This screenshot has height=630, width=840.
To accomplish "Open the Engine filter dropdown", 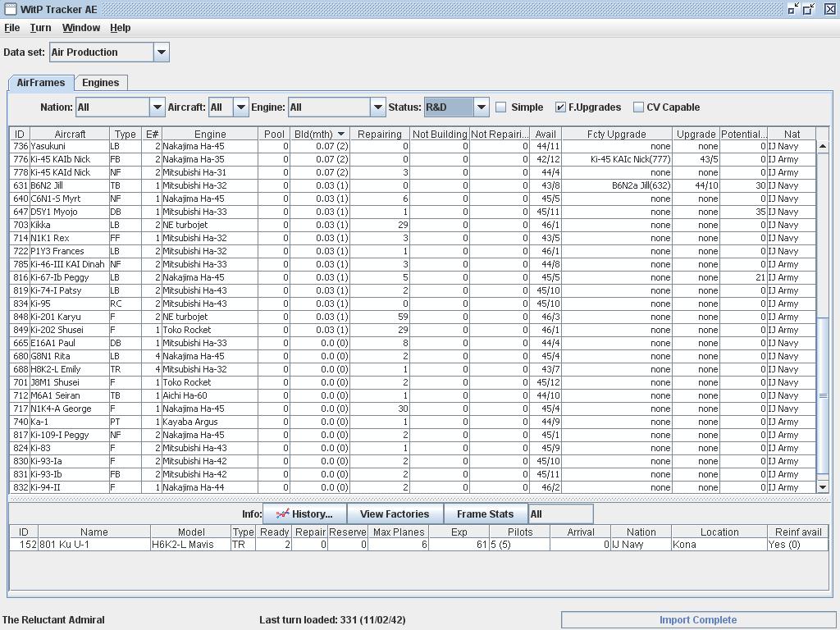I will click(x=377, y=107).
